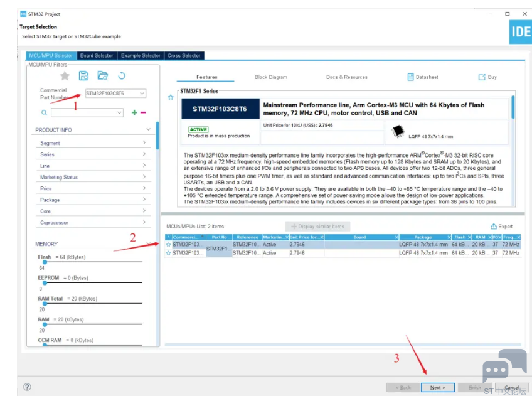Viewport: 532px width, 401px height.
Task: Click the favorites star filter icon
Action: [65, 76]
